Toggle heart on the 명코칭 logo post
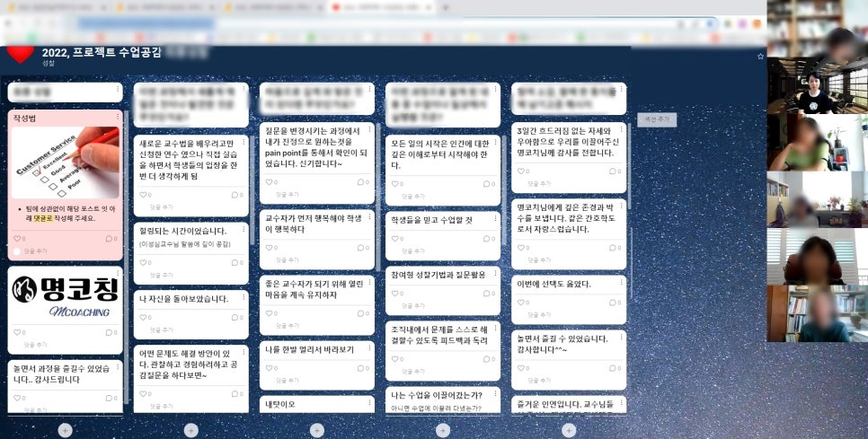Image resolution: width=868 pixels, height=439 pixels. coord(13,332)
